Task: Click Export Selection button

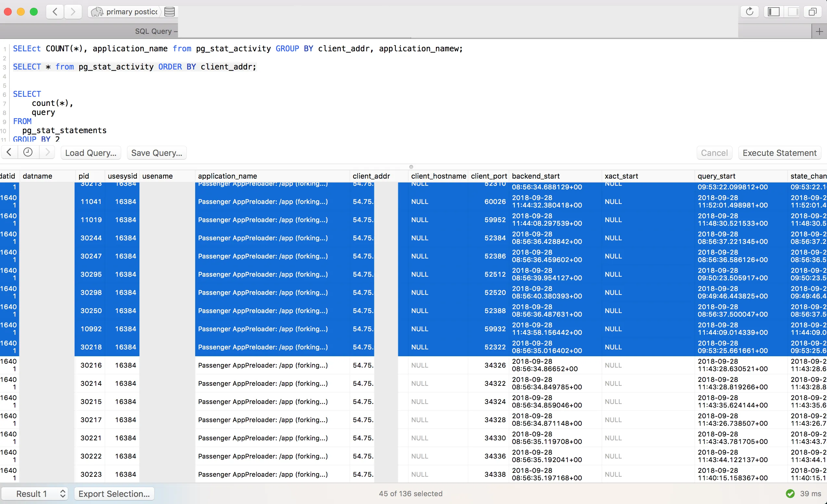Action: (x=114, y=494)
